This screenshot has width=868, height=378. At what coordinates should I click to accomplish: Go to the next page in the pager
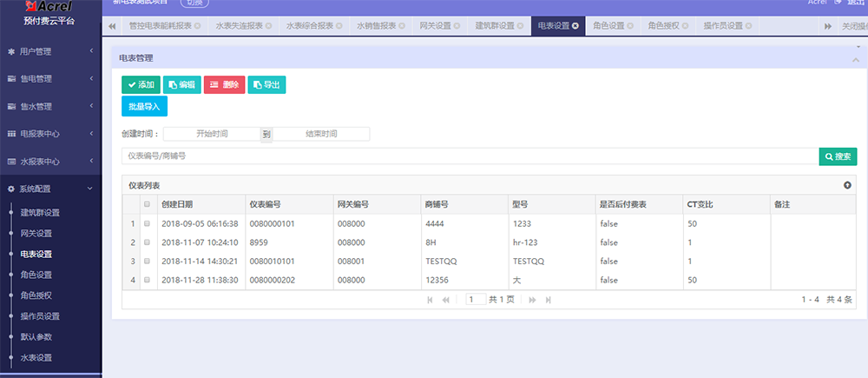click(533, 299)
